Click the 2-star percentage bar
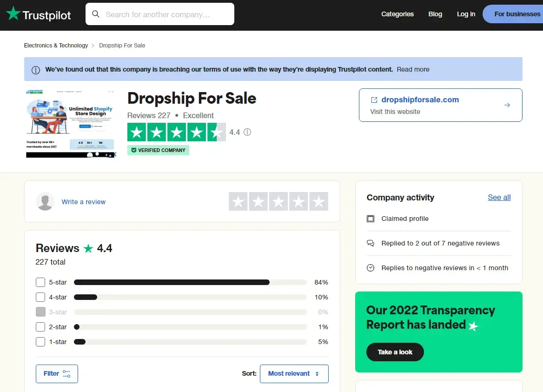The image size is (543, 392). (191, 327)
